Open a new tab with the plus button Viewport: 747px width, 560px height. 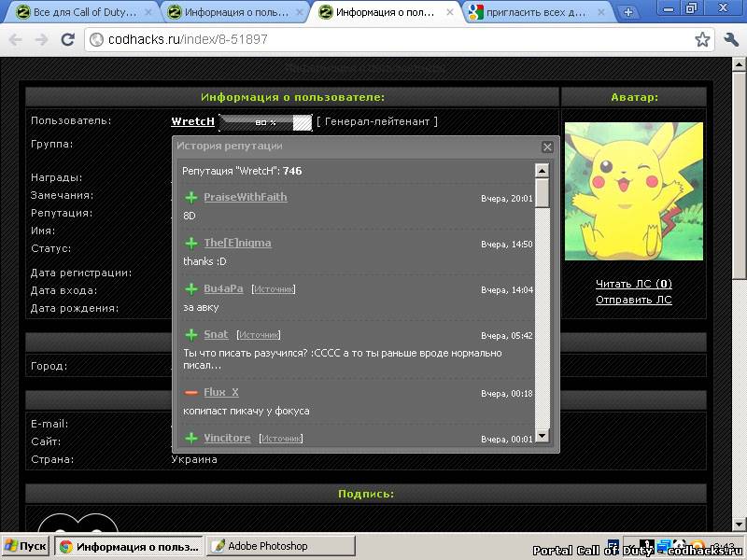pos(628,13)
